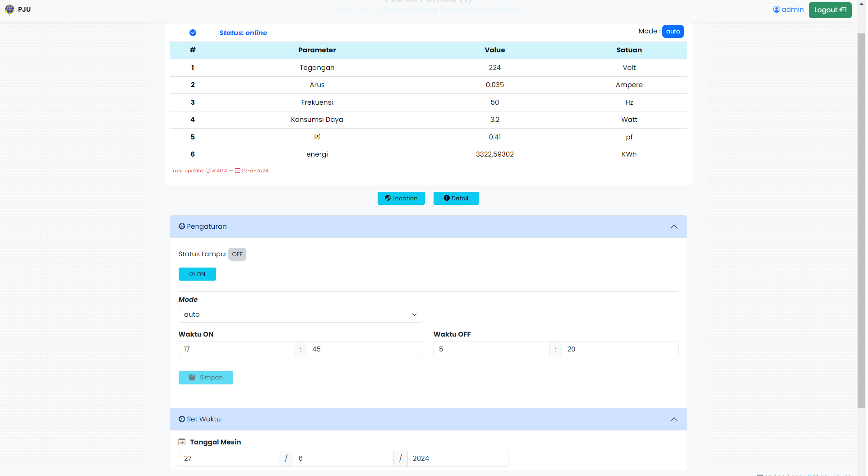Screen dimensions: 868x476
Task: Click the OFF lamp status badge
Action: coord(237,254)
